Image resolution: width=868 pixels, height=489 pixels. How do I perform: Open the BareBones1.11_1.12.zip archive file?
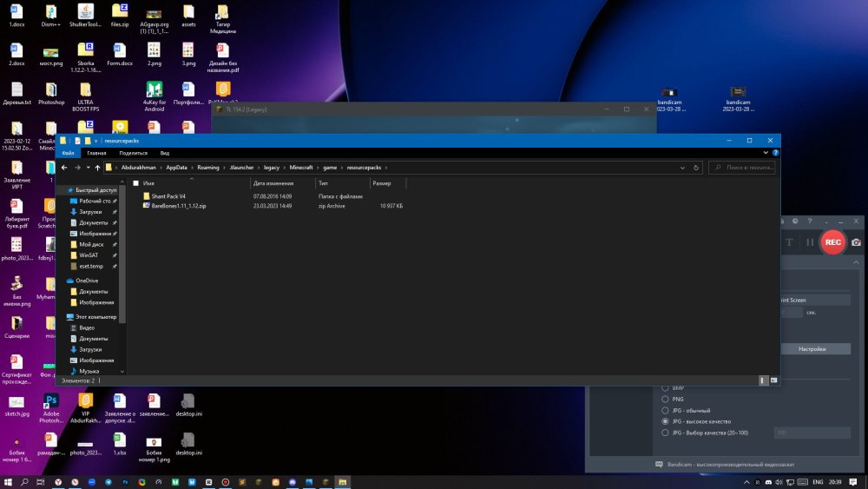pyautogui.click(x=178, y=206)
